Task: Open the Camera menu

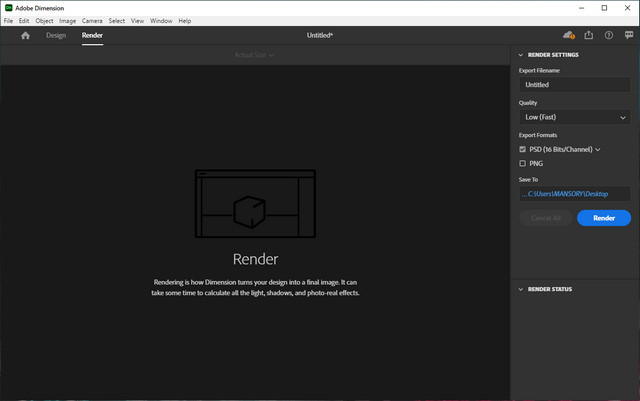Action: click(x=92, y=20)
